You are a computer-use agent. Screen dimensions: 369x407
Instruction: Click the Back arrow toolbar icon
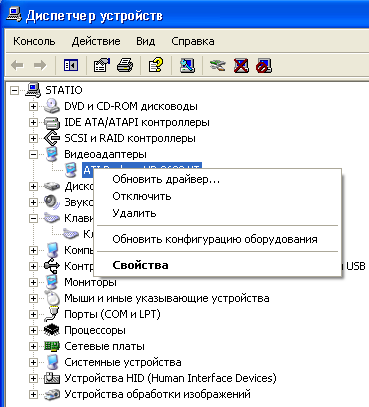click(x=17, y=65)
